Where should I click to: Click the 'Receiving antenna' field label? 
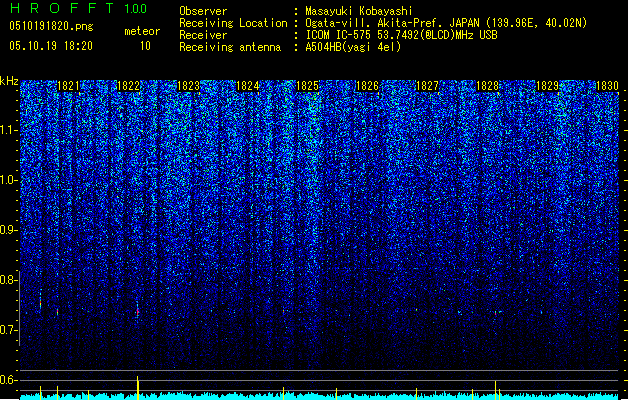pyautogui.click(x=230, y=47)
